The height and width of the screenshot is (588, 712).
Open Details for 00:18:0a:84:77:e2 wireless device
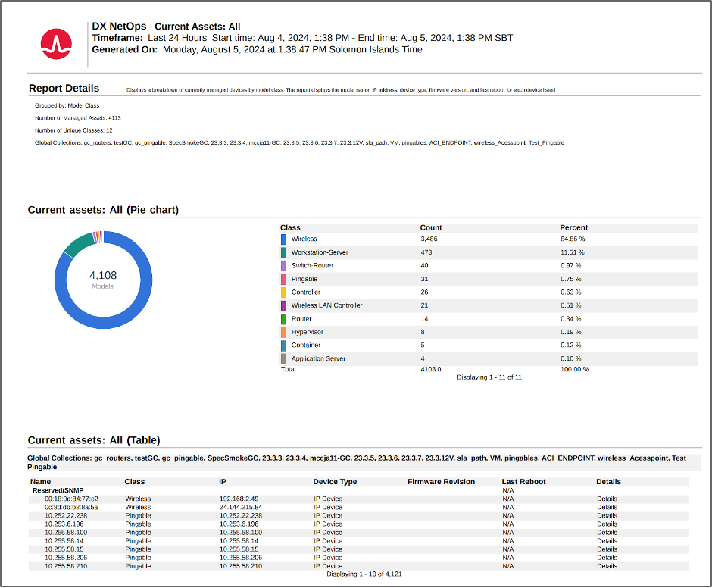coord(607,499)
